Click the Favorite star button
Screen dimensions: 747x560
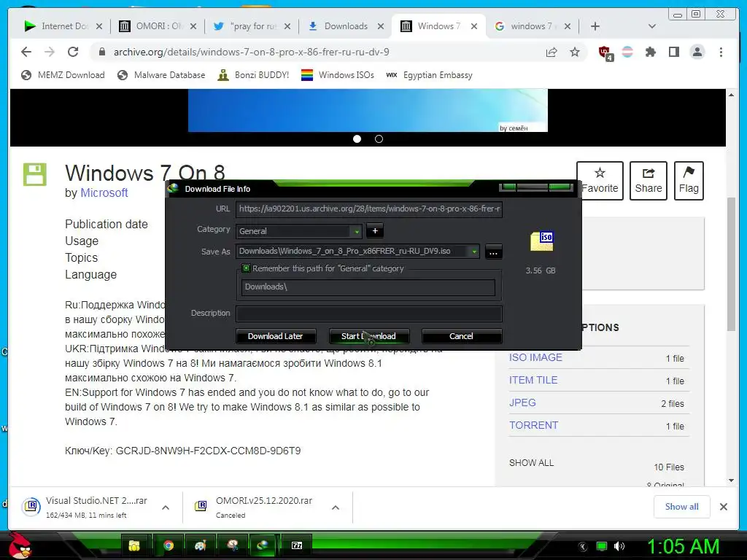click(x=600, y=181)
